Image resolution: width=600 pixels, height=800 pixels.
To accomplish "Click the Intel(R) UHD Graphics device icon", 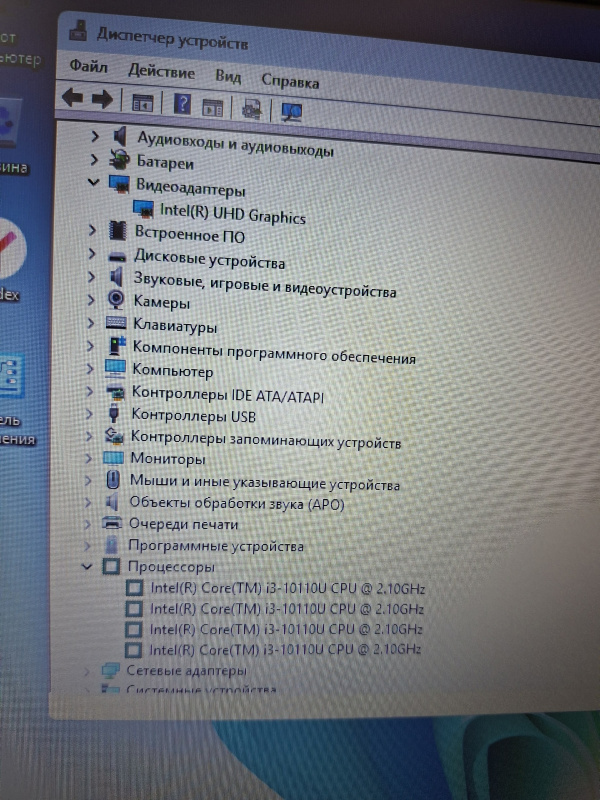I will click(143, 208).
